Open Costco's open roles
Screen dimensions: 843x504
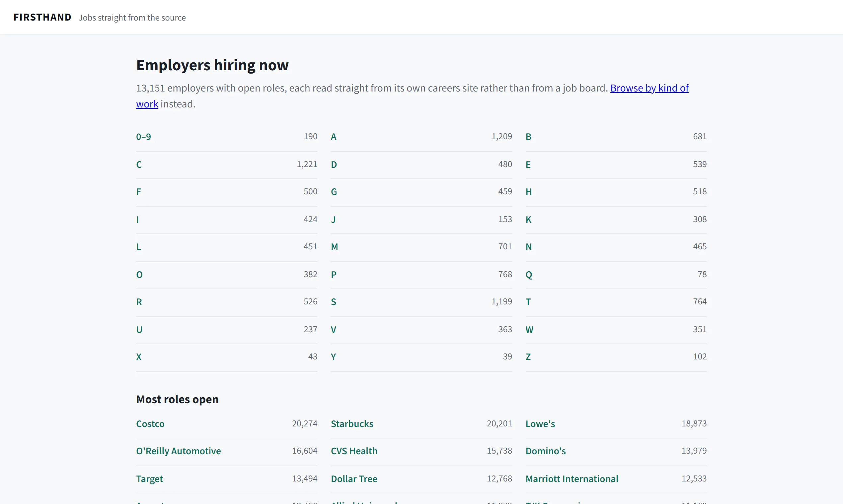tap(150, 424)
